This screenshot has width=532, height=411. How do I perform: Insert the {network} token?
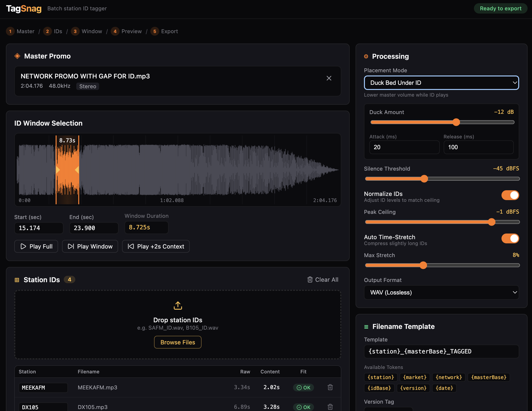coord(449,377)
